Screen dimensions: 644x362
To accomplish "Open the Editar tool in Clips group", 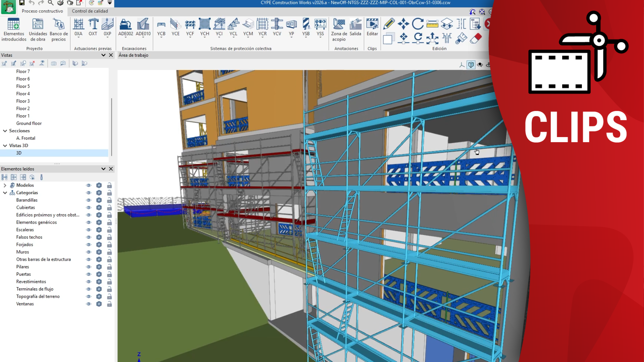I will tap(372, 28).
